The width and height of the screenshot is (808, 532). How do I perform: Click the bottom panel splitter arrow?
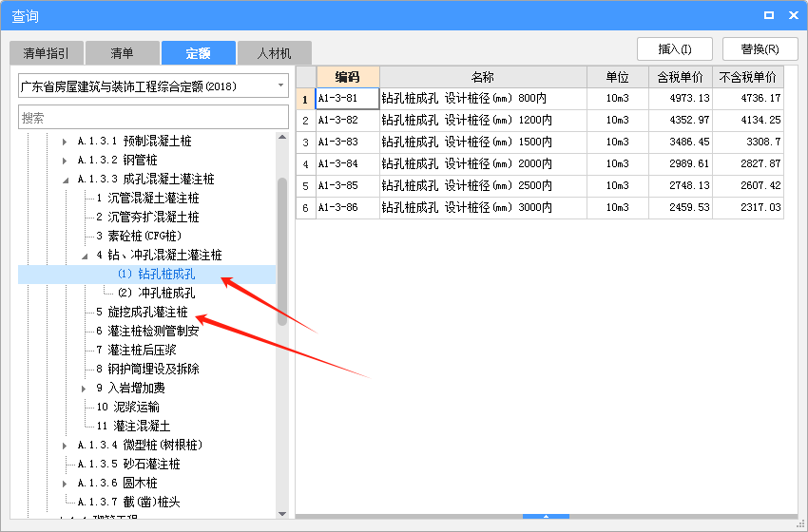[x=546, y=516]
